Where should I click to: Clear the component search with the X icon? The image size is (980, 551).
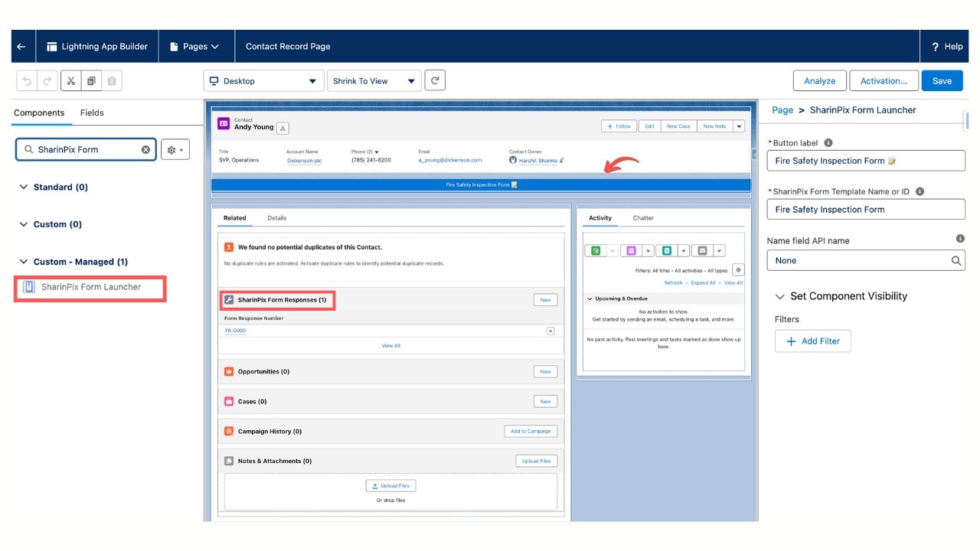pyautogui.click(x=145, y=149)
